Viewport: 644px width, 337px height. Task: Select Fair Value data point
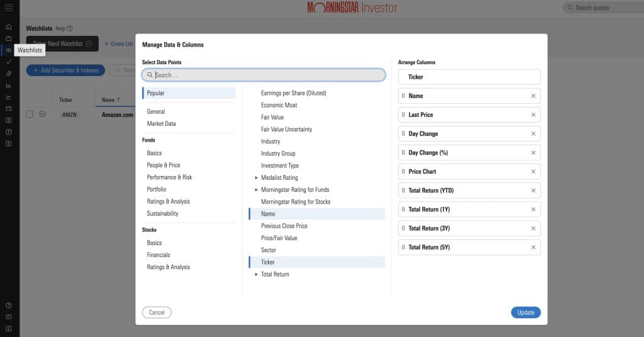click(272, 117)
